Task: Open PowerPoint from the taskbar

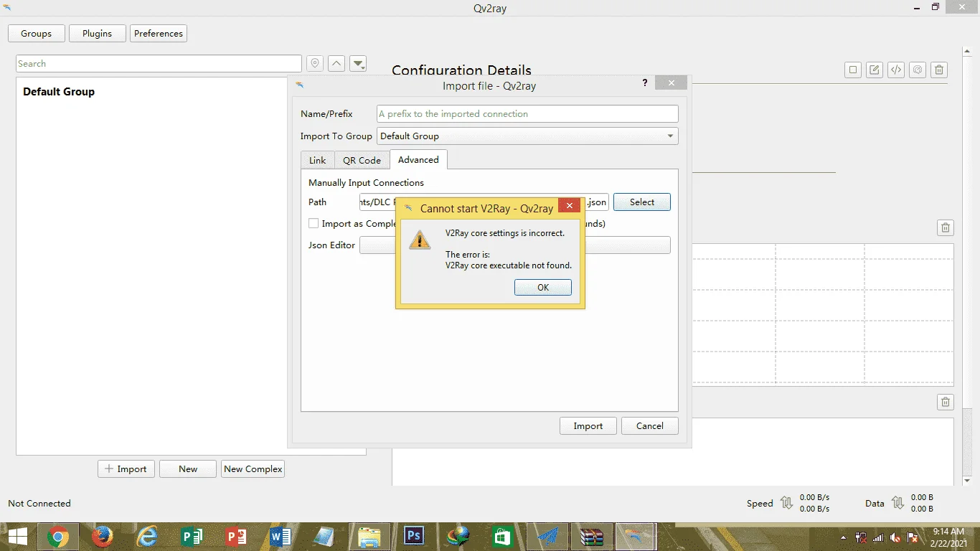Action: tap(236, 537)
